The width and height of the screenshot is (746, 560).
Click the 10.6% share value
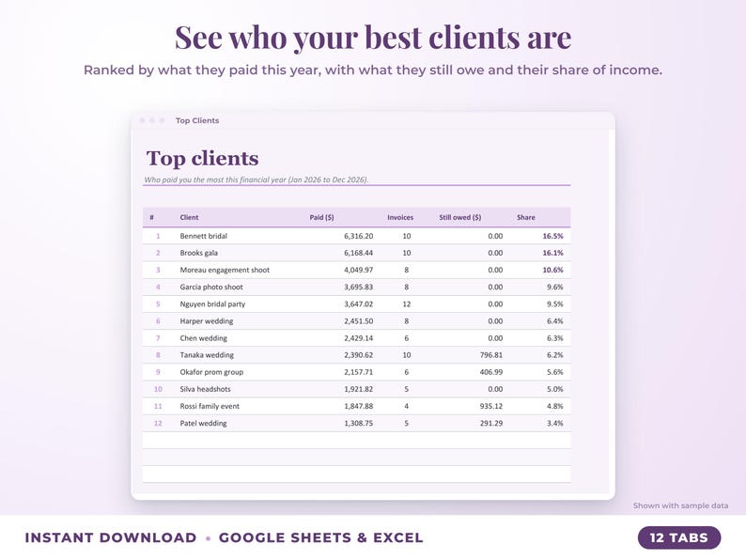[x=552, y=271]
